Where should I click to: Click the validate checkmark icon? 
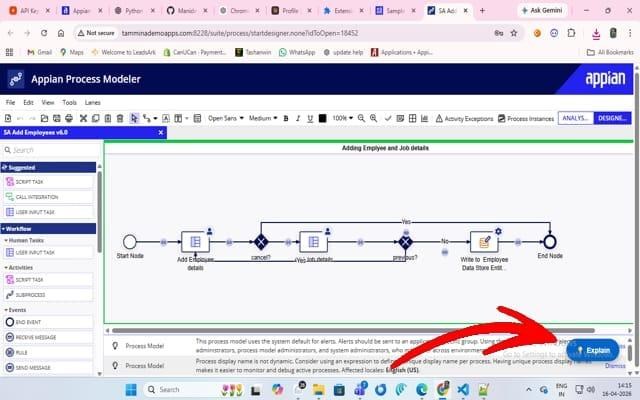click(388, 118)
